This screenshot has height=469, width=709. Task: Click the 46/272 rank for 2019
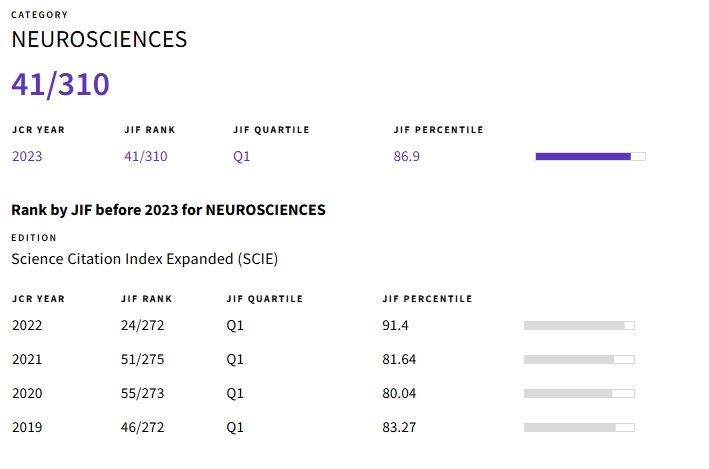[142, 427]
